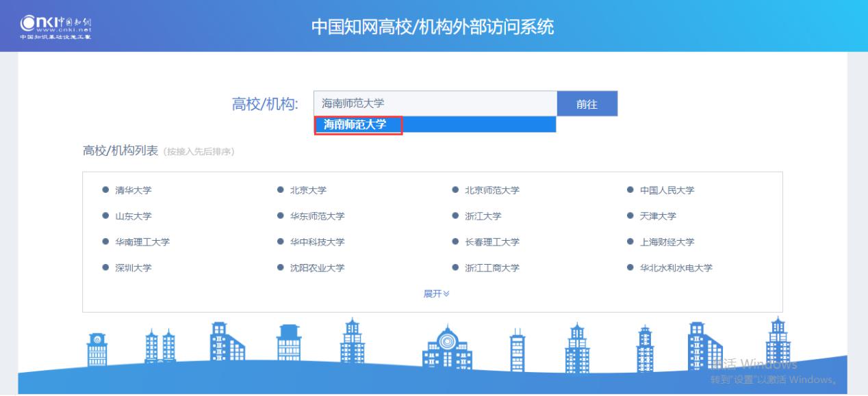Screen dimensions: 868x396
Task: Choose 北京师范大学 from the list
Action: coord(492,190)
